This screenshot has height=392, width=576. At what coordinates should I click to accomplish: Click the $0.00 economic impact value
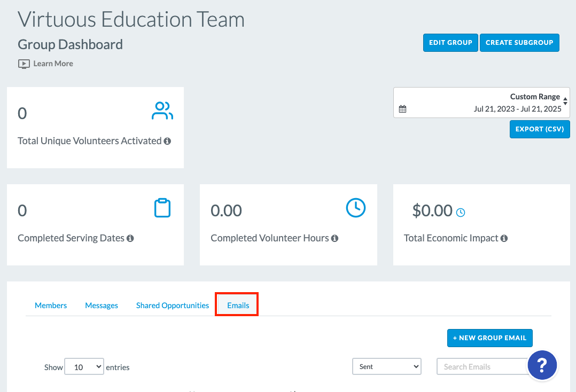click(432, 210)
